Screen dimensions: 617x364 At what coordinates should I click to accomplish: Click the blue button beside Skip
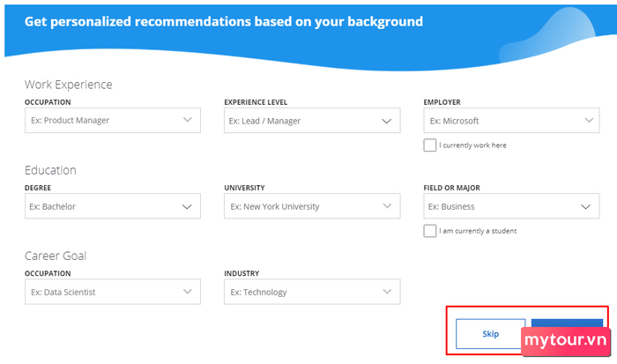coord(567,323)
